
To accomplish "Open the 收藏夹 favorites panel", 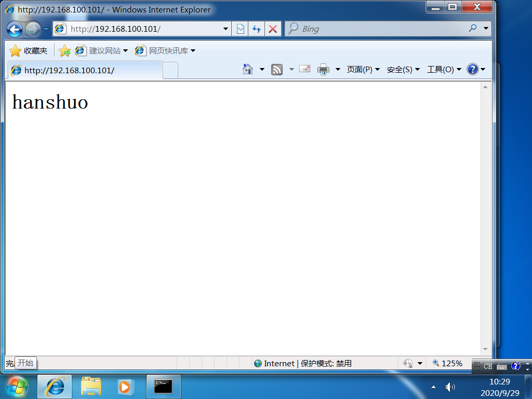I will pyautogui.click(x=29, y=51).
